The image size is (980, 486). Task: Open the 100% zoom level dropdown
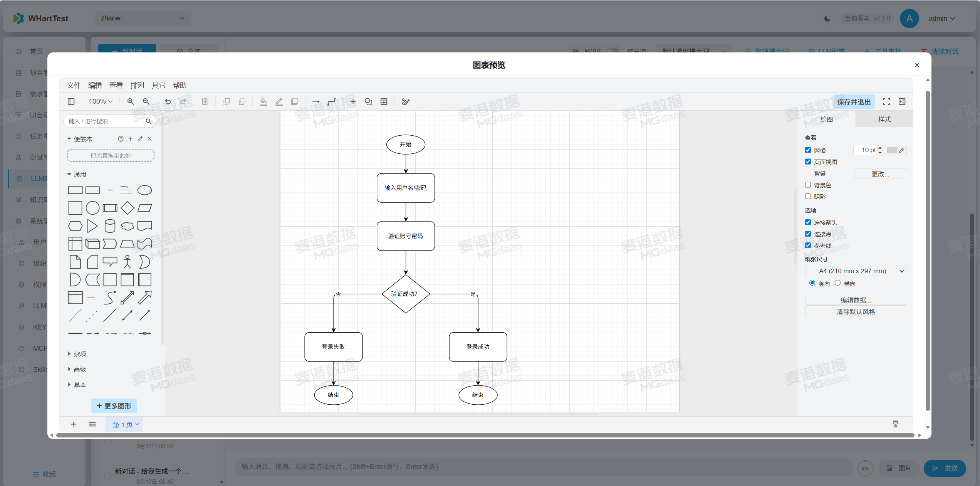tap(100, 101)
